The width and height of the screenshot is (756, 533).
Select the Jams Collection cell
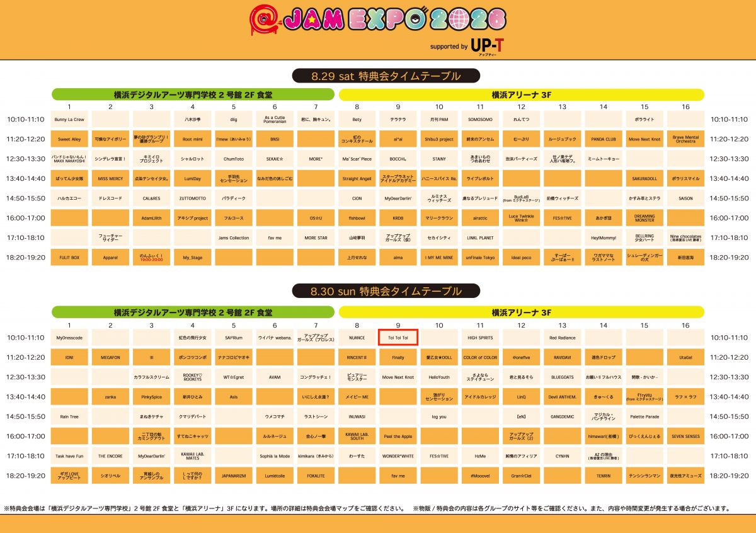coord(234,238)
